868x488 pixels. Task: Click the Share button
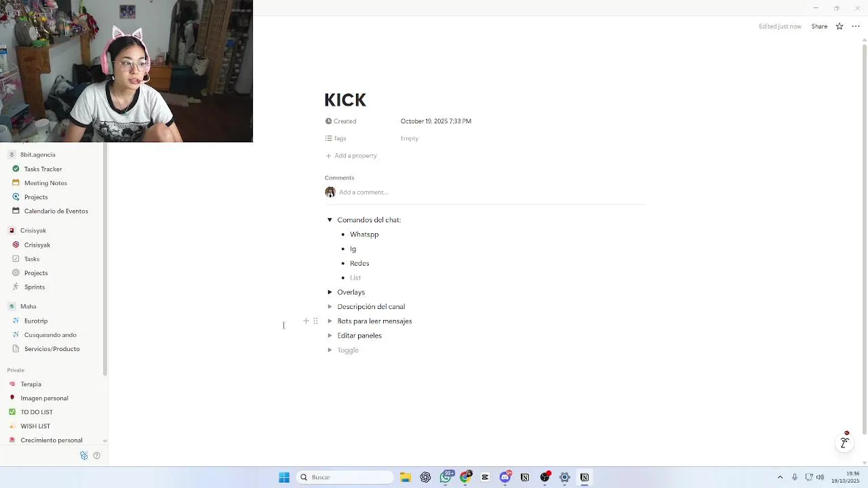[819, 26]
